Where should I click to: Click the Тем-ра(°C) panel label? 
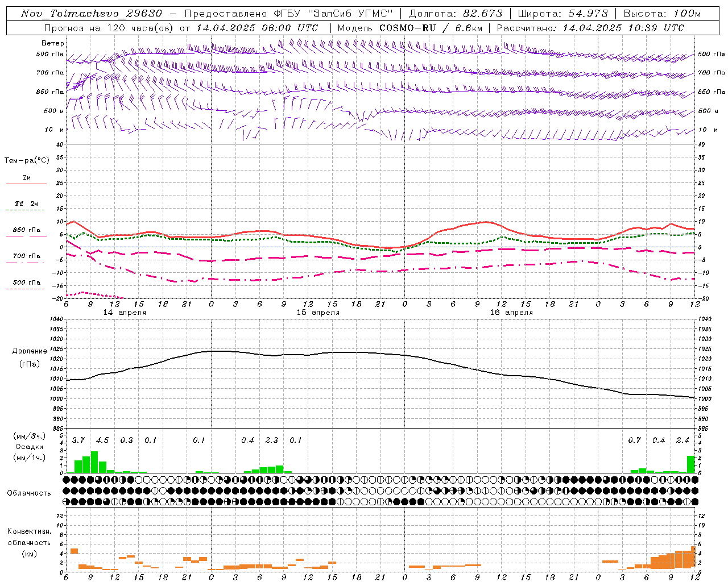point(27,161)
